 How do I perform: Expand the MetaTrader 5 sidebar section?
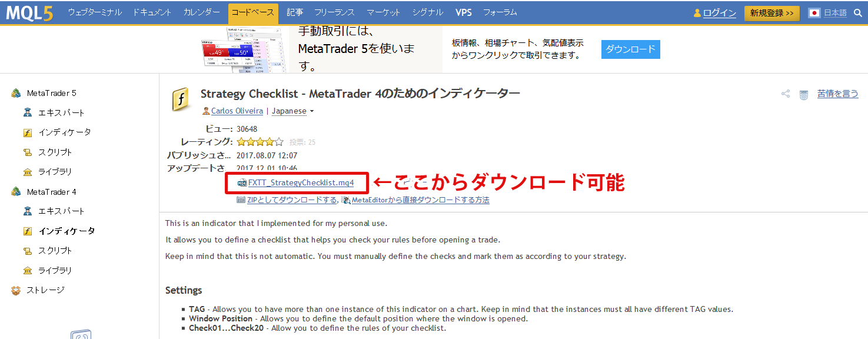pos(51,93)
